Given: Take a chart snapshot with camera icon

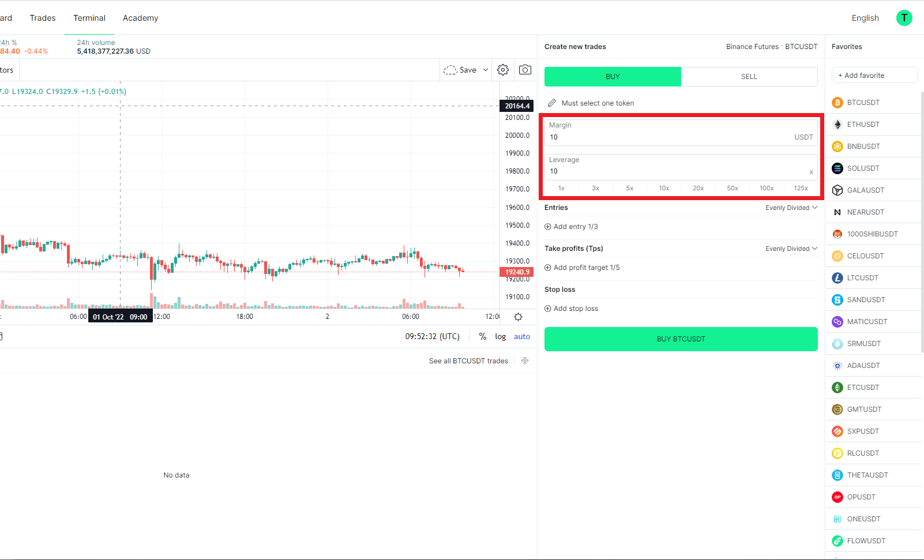Looking at the screenshot, I should [525, 70].
